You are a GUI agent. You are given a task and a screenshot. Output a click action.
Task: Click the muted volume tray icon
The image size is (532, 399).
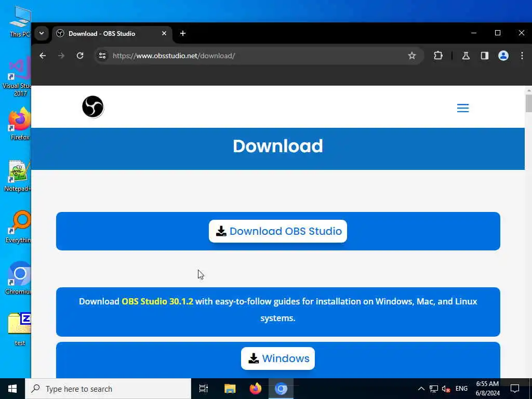pyautogui.click(x=446, y=389)
